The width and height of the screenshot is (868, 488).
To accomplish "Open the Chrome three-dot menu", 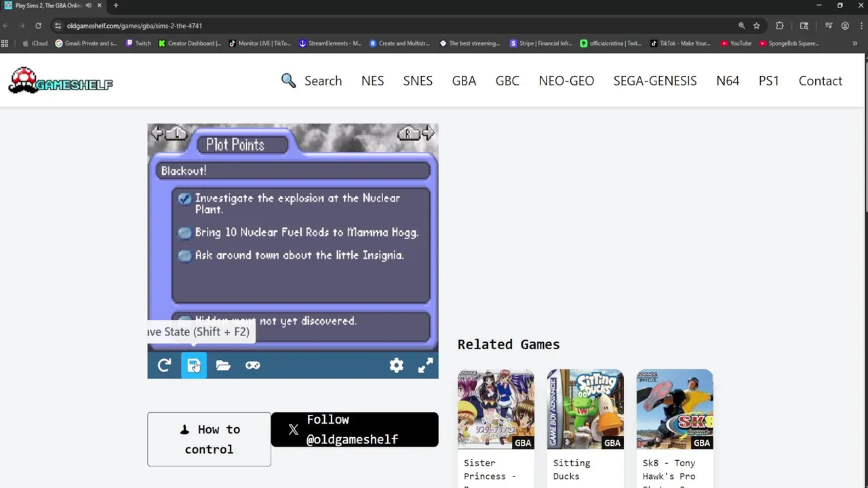I will pos(860,26).
